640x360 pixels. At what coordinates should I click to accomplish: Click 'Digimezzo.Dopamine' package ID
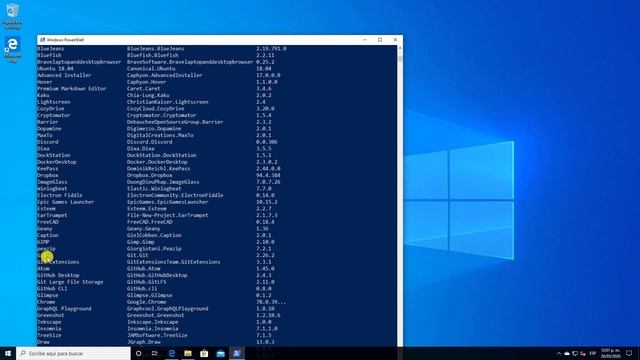point(154,129)
